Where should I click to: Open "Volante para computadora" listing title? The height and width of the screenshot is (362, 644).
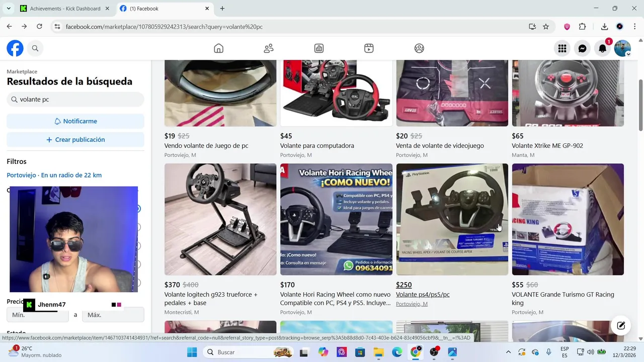(x=317, y=146)
